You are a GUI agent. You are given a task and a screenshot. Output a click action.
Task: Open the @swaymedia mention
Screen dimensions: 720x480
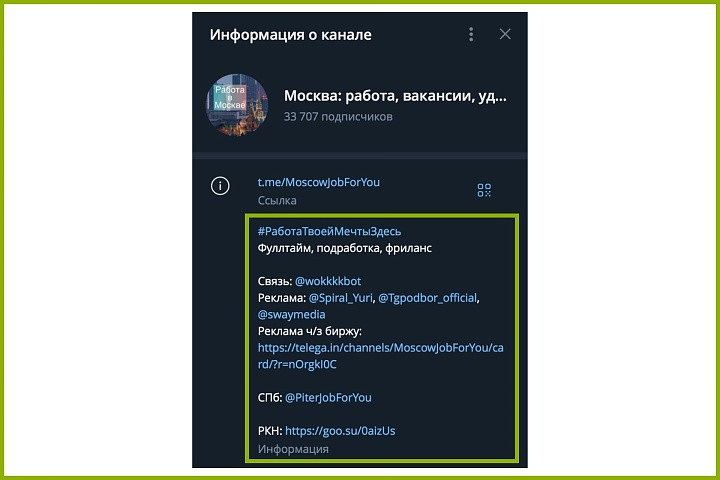pyautogui.click(x=292, y=315)
